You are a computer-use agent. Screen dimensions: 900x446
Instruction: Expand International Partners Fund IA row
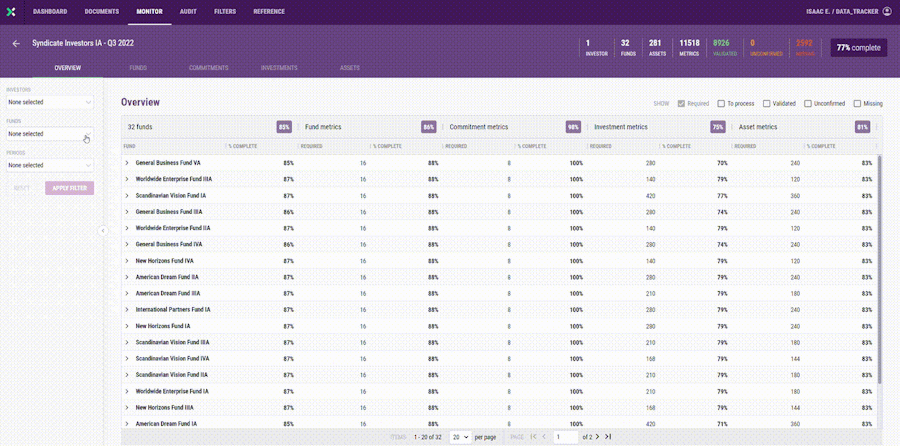127,309
